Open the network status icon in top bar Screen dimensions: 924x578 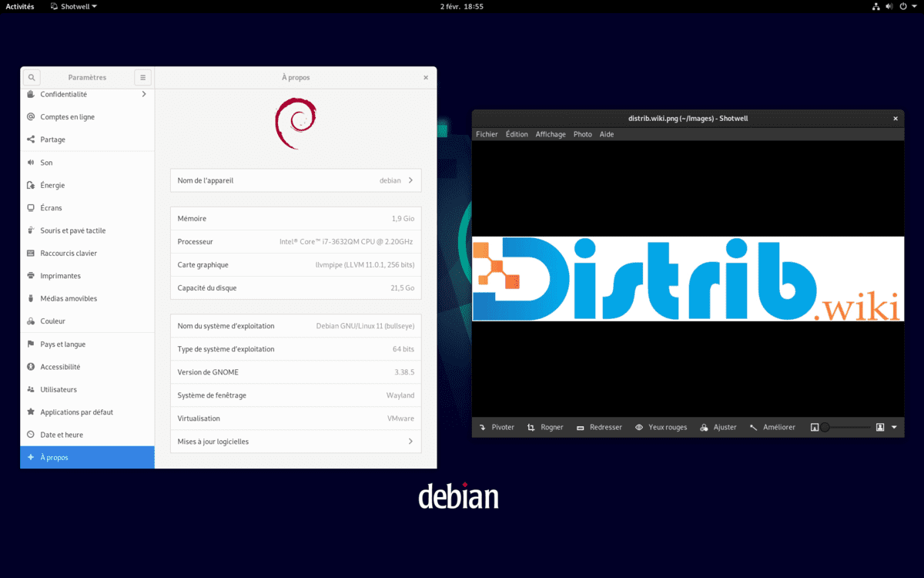pos(876,6)
